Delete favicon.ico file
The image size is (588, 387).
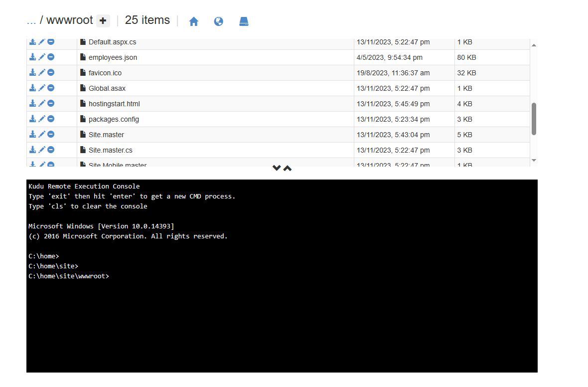(51, 72)
